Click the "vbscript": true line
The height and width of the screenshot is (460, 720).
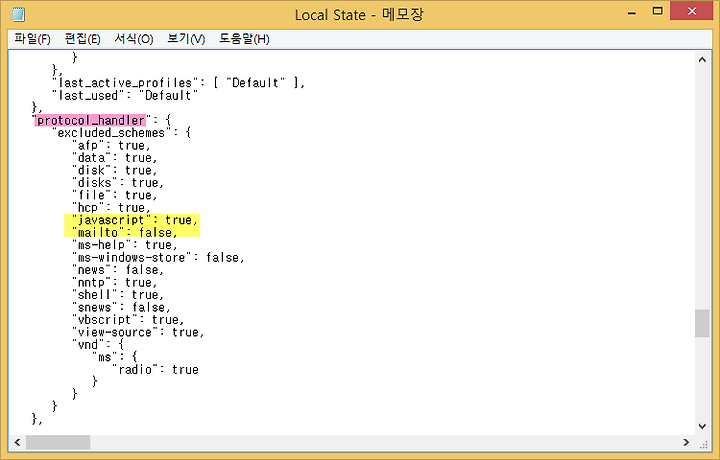(x=128, y=320)
